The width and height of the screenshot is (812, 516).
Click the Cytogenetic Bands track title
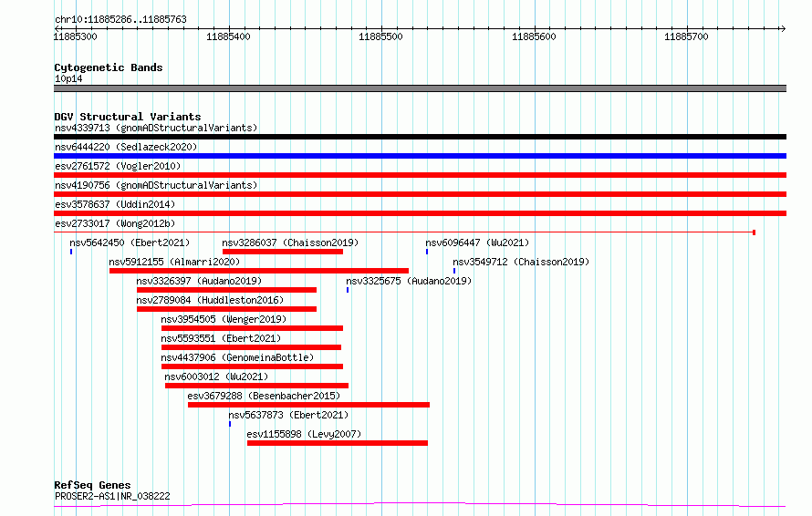coord(109,67)
